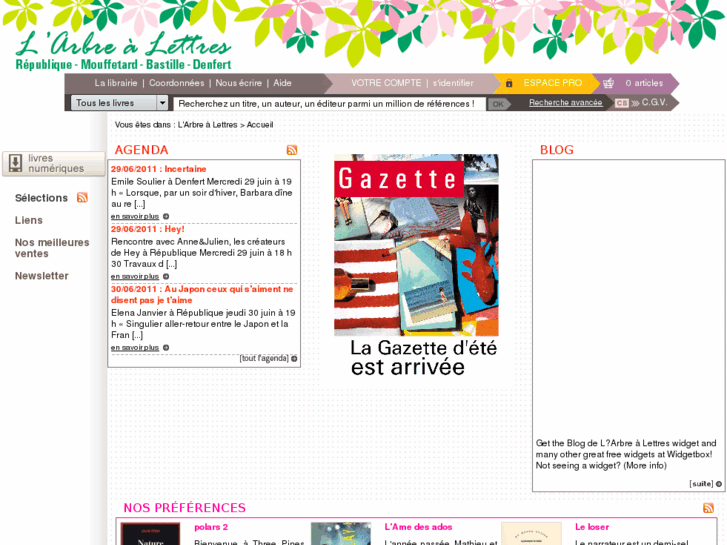The image size is (727, 545).
Task: Open the 29/06/2011 : Hey! event
Action: pyautogui.click(x=147, y=229)
